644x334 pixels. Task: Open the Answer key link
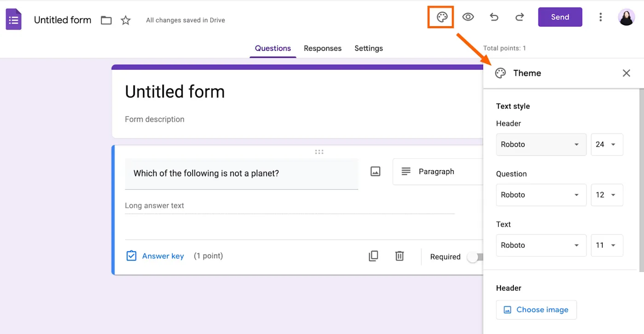tap(163, 256)
